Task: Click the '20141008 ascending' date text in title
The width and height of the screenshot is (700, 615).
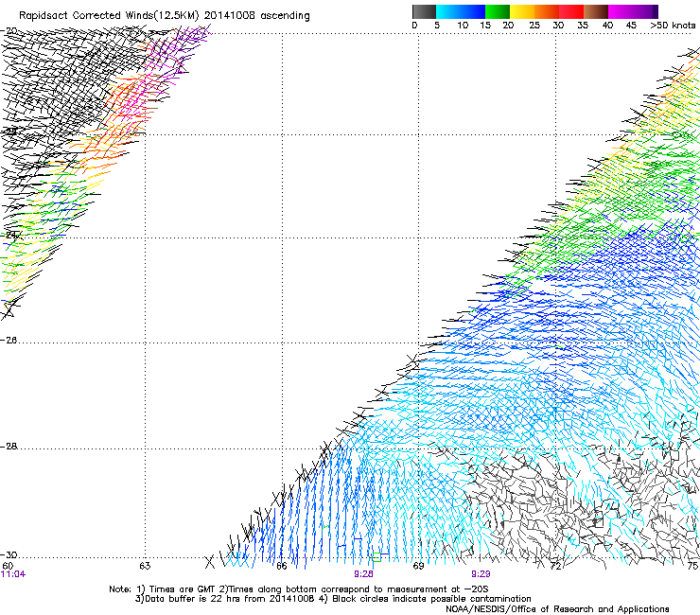Action: 256,16
